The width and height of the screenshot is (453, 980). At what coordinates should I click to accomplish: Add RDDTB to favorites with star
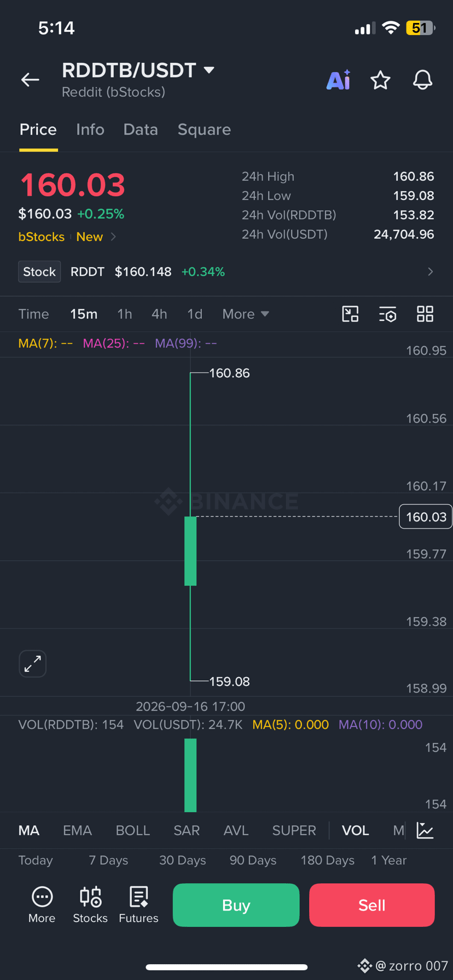tap(380, 80)
